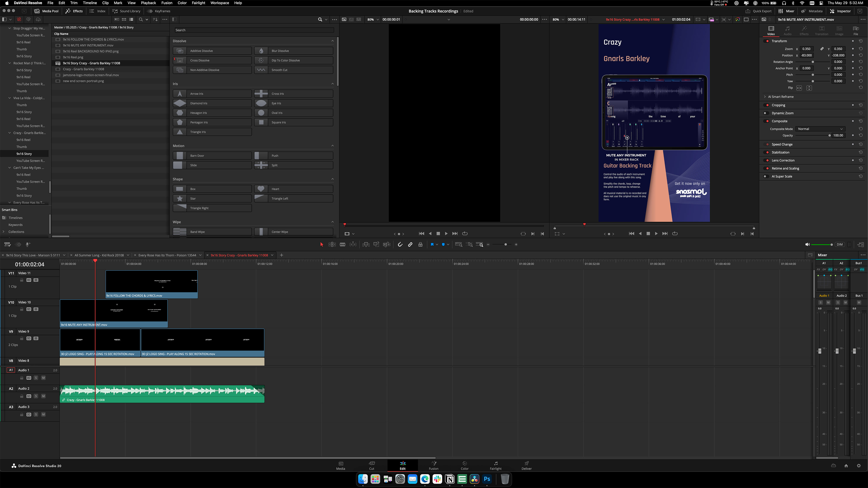Toggle the Metadata panel button

pyautogui.click(x=812, y=11)
